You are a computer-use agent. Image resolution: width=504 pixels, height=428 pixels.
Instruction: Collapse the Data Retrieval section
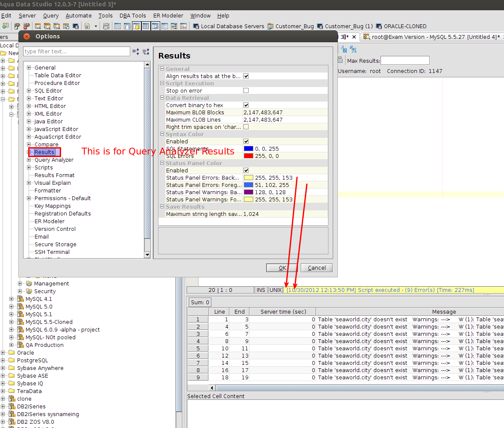point(162,97)
